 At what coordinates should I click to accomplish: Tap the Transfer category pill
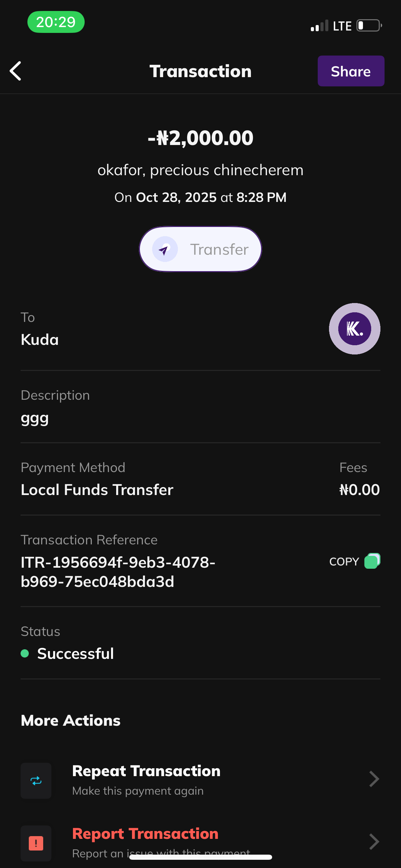pos(200,249)
